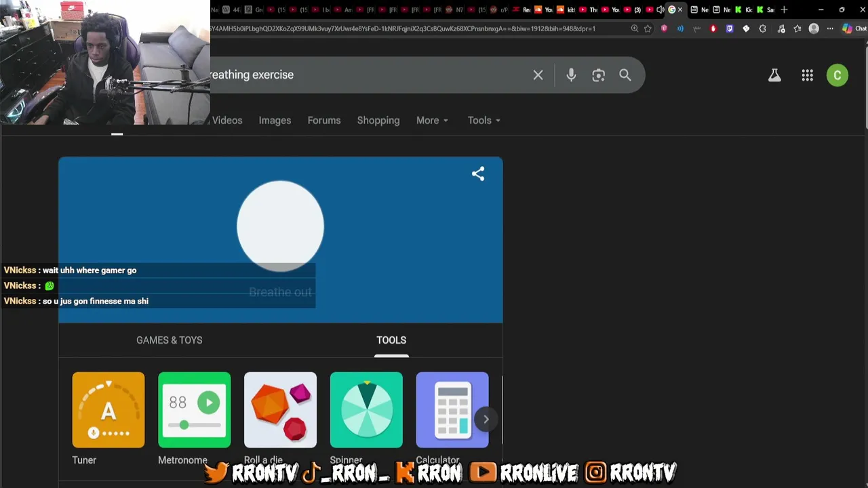Image resolution: width=868 pixels, height=488 pixels.
Task: Click the breathing circle animation
Action: [x=280, y=226]
